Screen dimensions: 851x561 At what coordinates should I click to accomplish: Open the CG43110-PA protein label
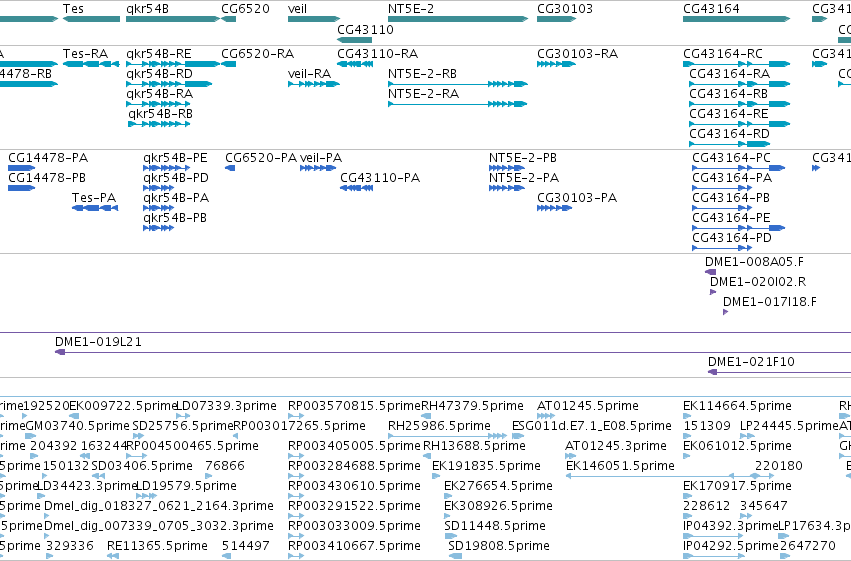coord(380,178)
